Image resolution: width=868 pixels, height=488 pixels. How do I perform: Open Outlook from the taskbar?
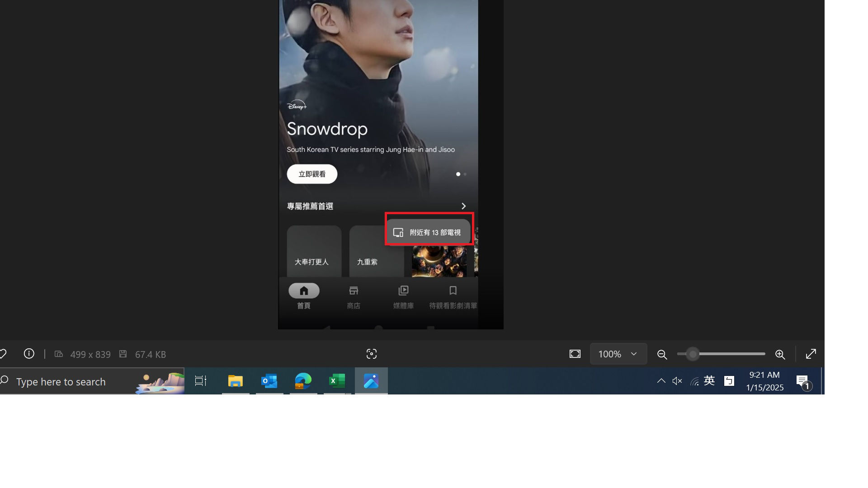coord(269,381)
